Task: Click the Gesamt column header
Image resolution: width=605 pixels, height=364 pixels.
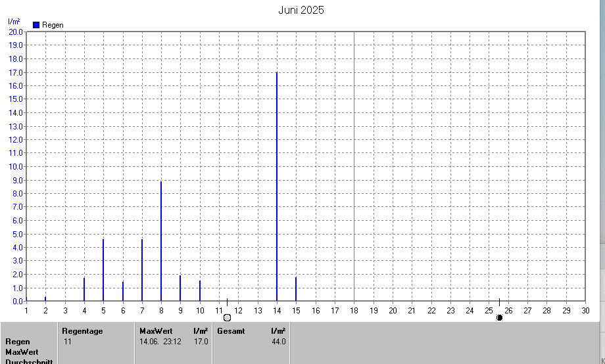Action: point(231,331)
